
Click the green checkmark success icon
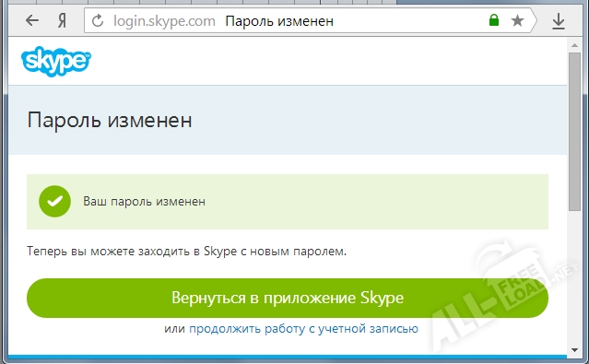coord(54,201)
